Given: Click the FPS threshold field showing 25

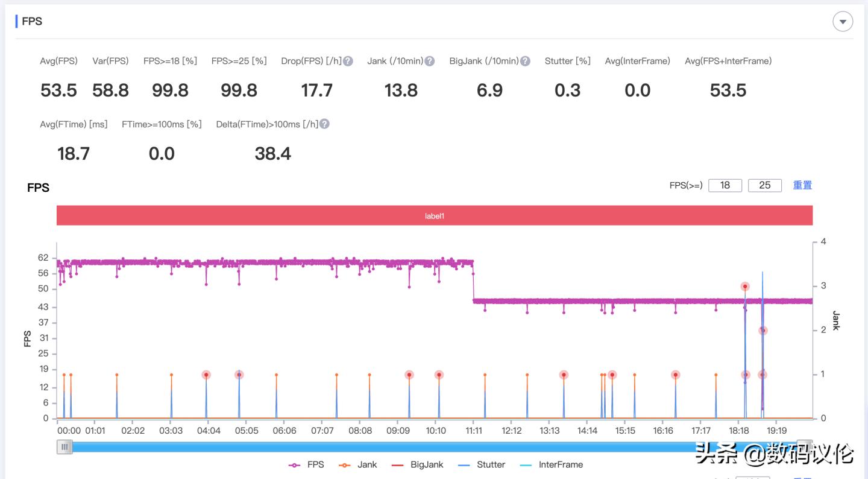Looking at the screenshot, I should (764, 185).
